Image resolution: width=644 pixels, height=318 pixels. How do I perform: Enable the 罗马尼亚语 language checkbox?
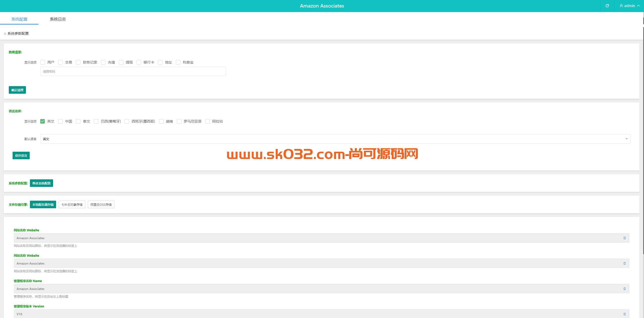click(179, 121)
